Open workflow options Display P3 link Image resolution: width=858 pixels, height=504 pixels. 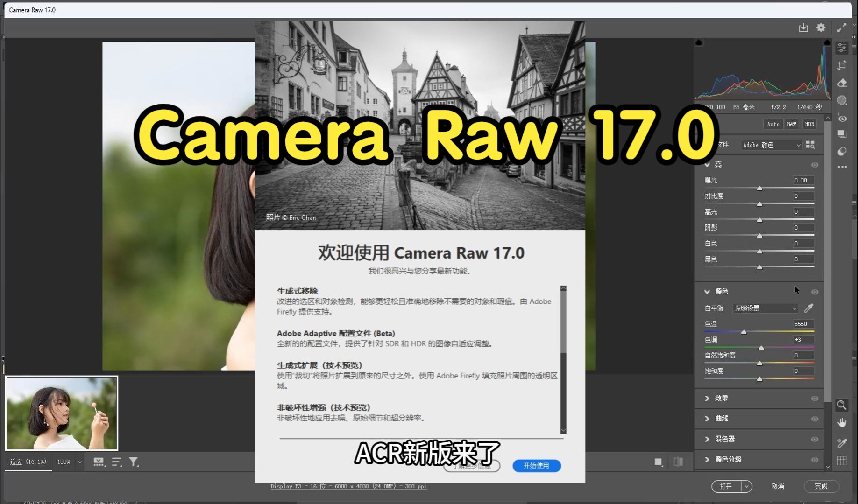(348, 486)
